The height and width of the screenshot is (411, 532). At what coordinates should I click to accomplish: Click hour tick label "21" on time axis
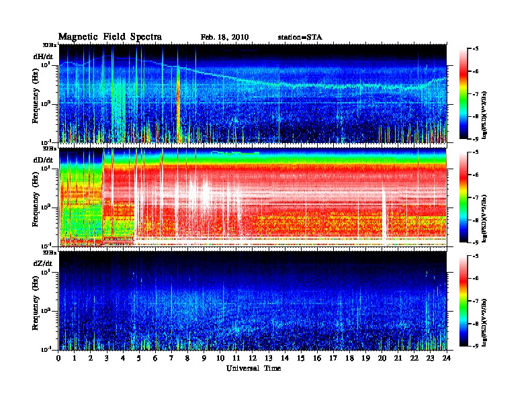pyautogui.click(x=398, y=358)
